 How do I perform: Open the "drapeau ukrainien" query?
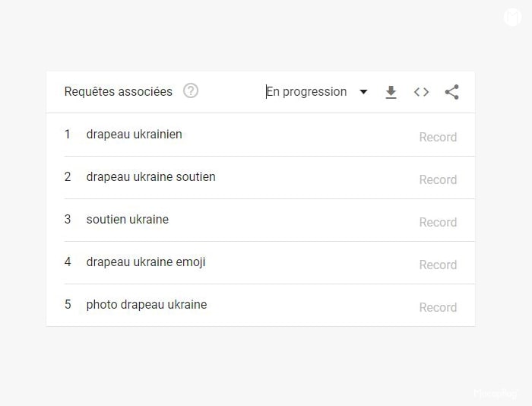pos(134,135)
